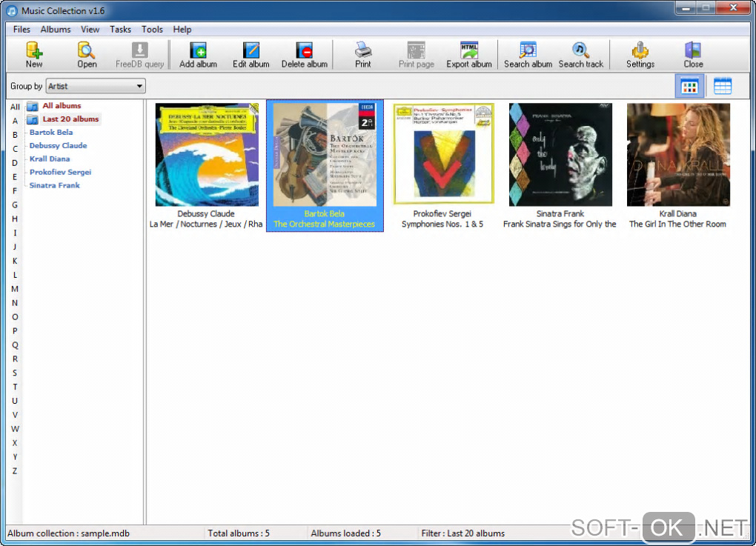This screenshot has width=756, height=546.
Task: Switch to thumbnail cover view
Action: tap(689, 86)
